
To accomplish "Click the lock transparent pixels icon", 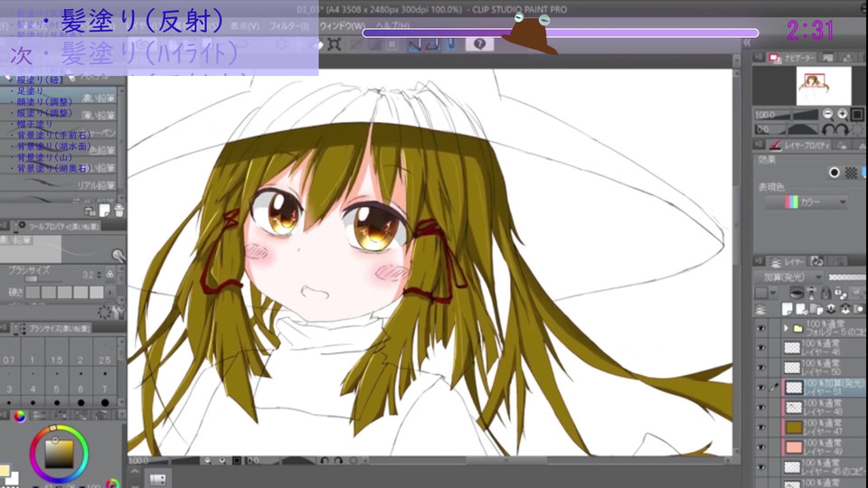I will tap(840, 293).
